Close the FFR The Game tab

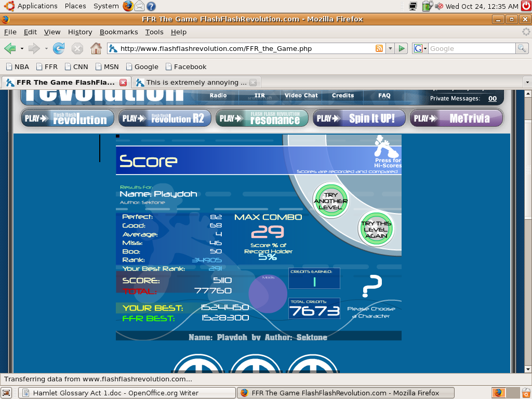click(x=123, y=82)
